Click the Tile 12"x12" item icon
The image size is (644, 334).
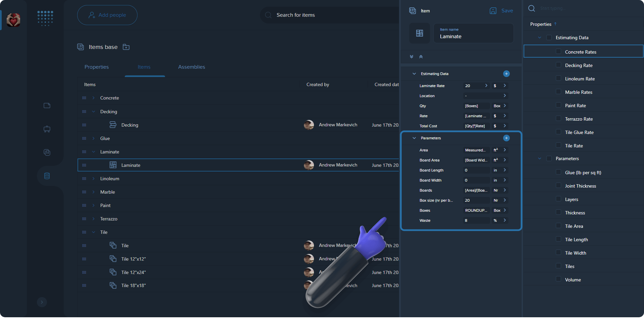113,259
